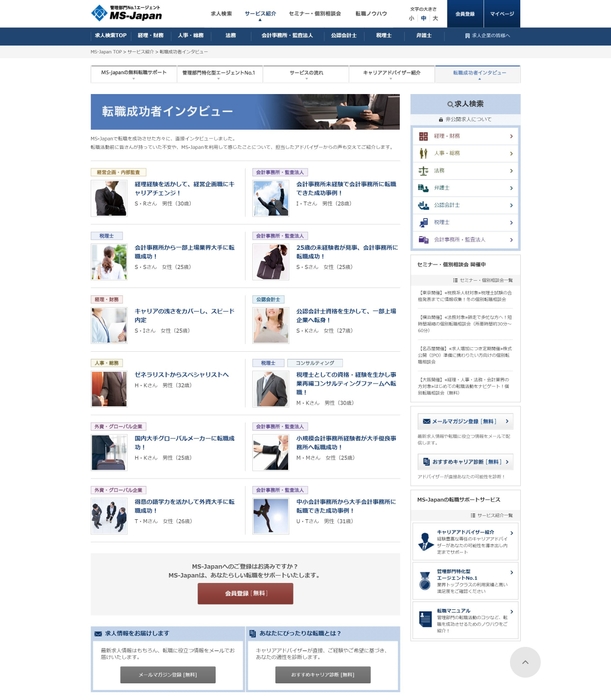Image resolution: width=611 pixels, height=700 pixels.
Task: Switch to the MS-Japanの無料転職サポート tab
Action: pyautogui.click(x=133, y=74)
